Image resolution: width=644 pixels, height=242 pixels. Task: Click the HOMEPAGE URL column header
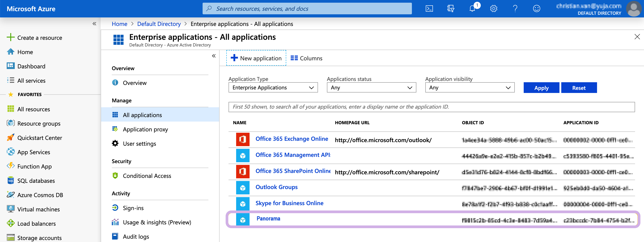click(352, 123)
